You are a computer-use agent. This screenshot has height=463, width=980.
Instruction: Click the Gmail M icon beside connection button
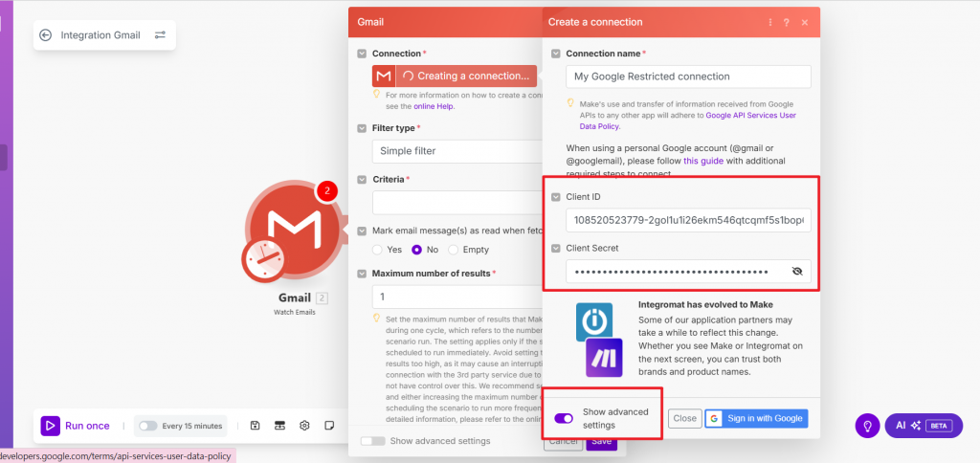tap(384, 76)
